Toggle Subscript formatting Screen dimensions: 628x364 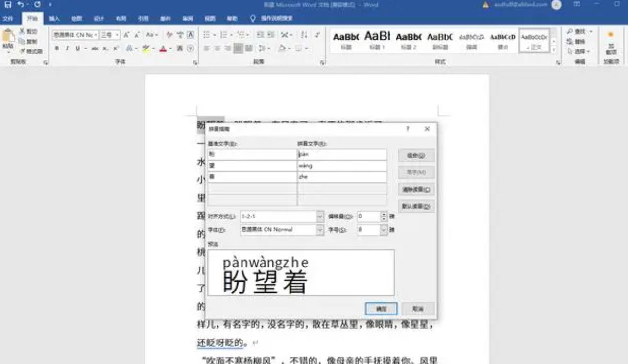tap(106, 49)
